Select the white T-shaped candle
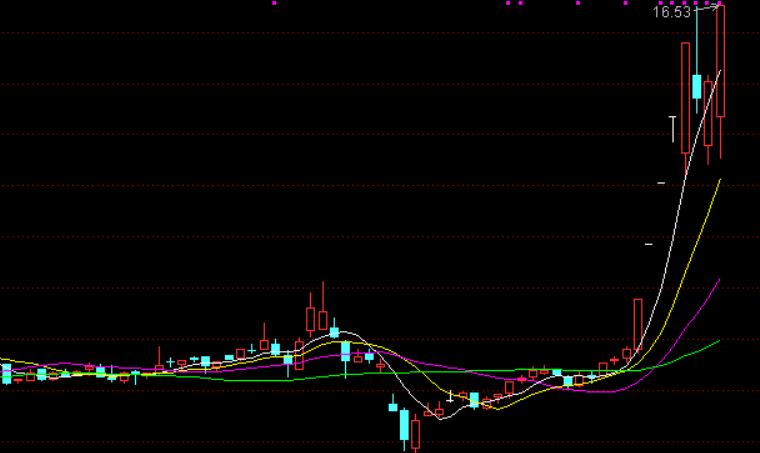 tap(672, 129)
